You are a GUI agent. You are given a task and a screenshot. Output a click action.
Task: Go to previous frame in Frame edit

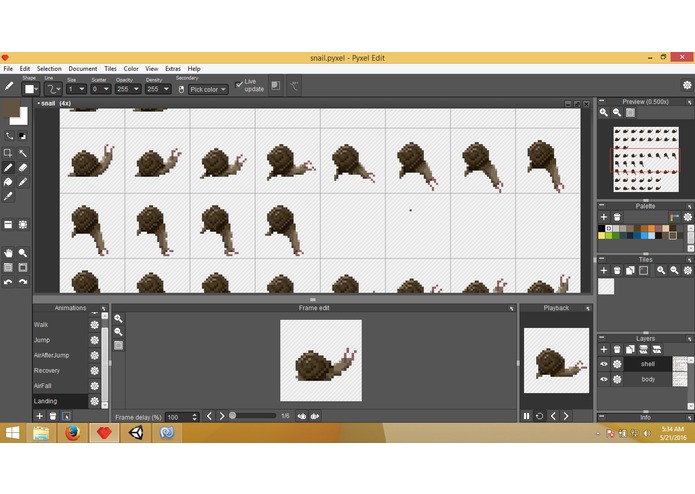point(209,416)
